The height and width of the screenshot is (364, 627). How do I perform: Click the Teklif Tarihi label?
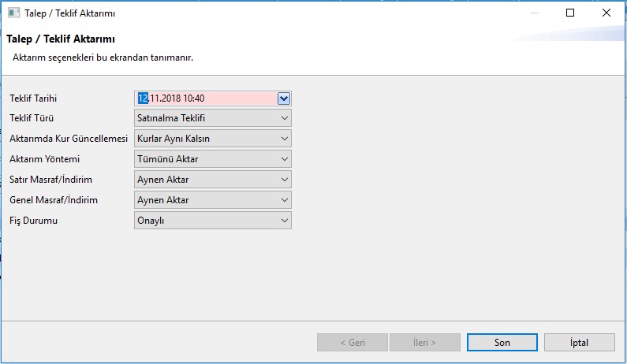point(34,98)
